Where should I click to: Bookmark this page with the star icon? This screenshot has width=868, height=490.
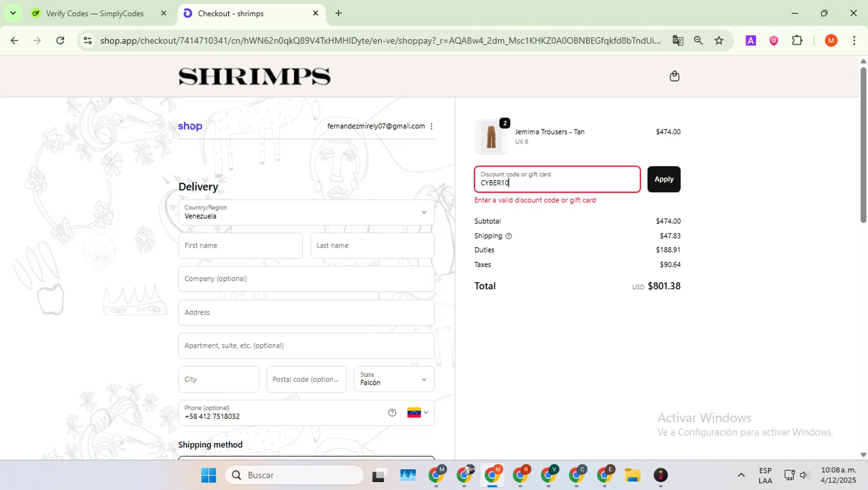[719, 40]
